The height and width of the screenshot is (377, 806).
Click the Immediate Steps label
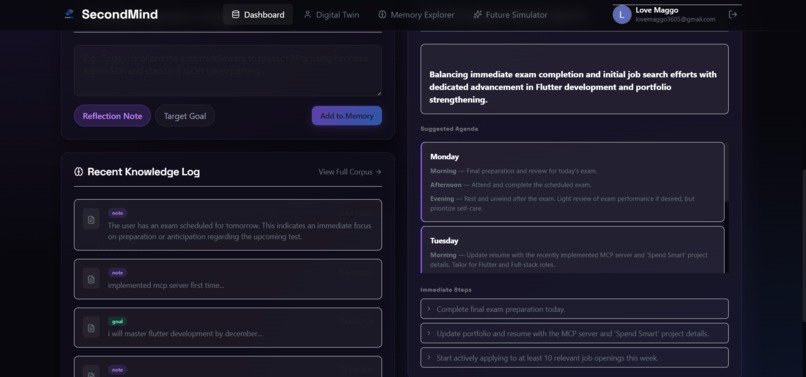coord(446,290)
